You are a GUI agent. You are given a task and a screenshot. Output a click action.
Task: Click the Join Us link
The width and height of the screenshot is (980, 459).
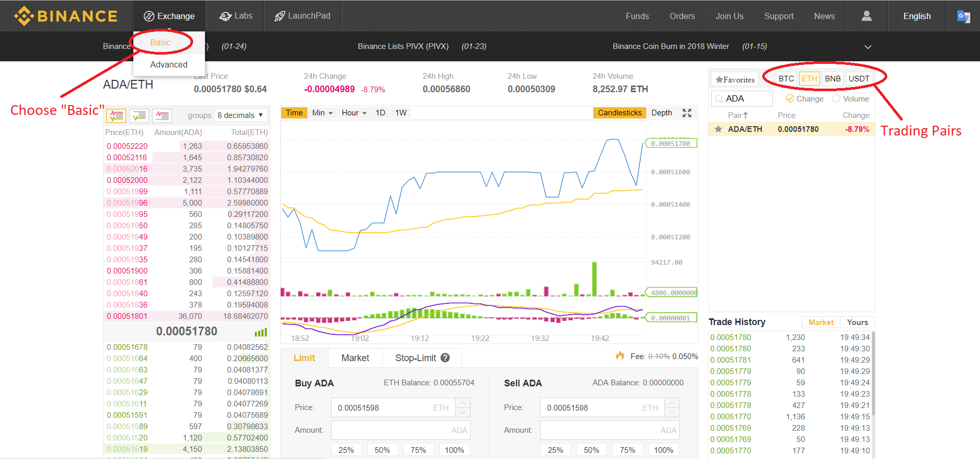click(729, 16)
